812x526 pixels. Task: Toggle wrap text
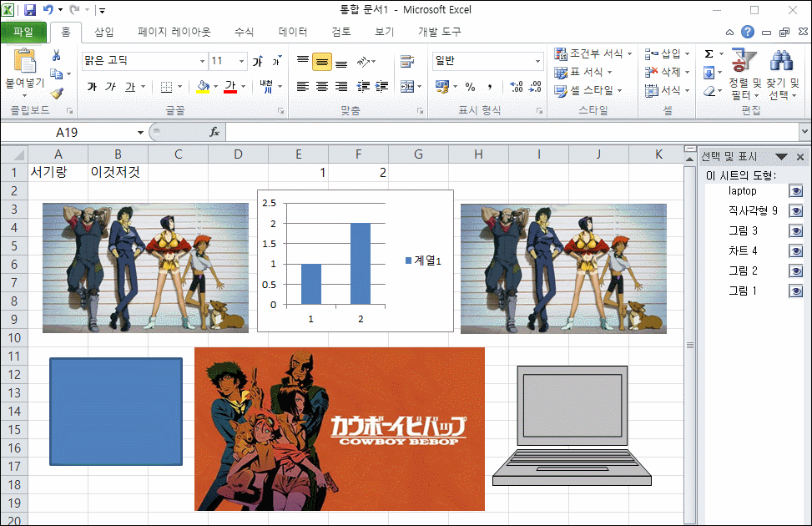pyautogui.click(x=407, y=62)
